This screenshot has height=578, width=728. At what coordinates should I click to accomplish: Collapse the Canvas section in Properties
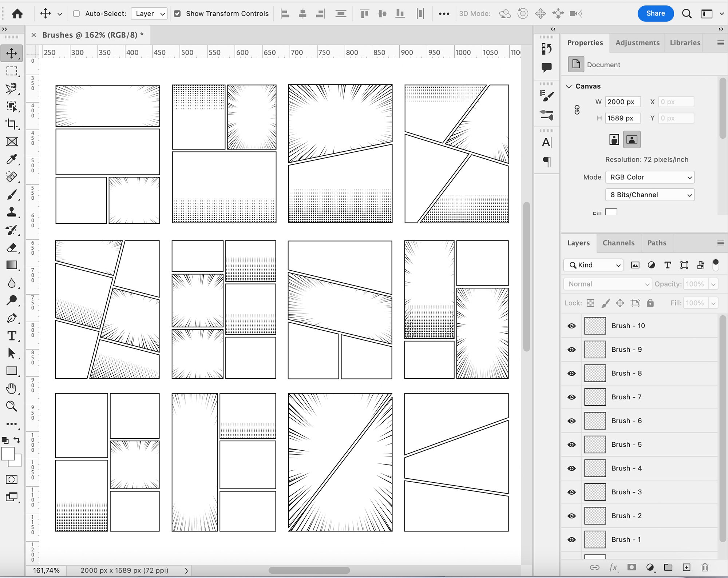(x=569, y=86)
